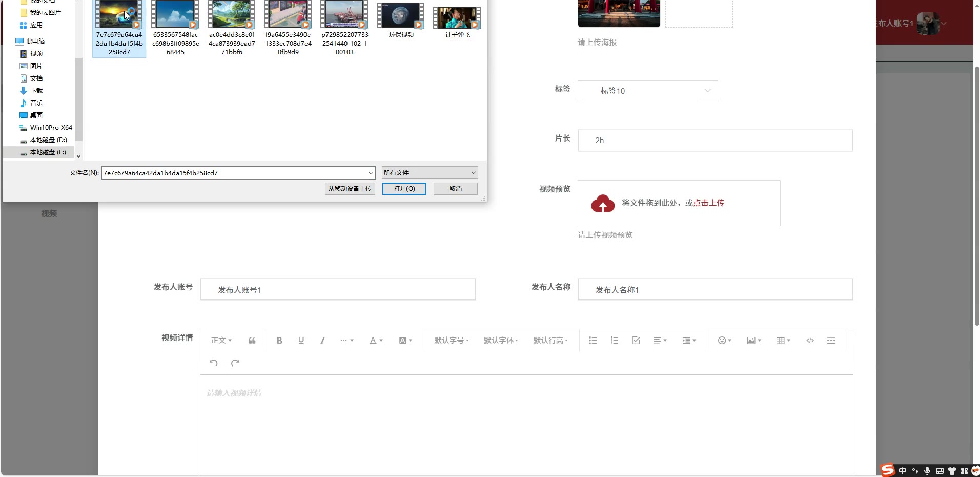
Task: Open the 默认字体 font family dropdown
Action: (x=501, y=341)
